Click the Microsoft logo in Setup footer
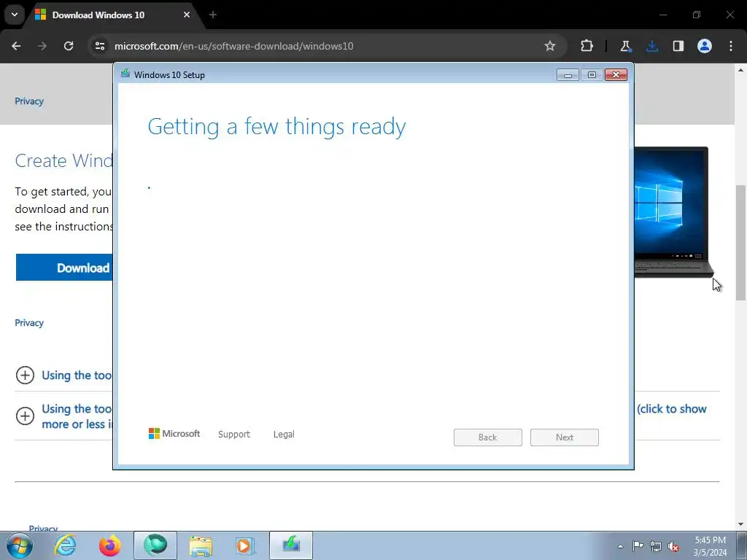747x560 pixels. tap(174, 434)
